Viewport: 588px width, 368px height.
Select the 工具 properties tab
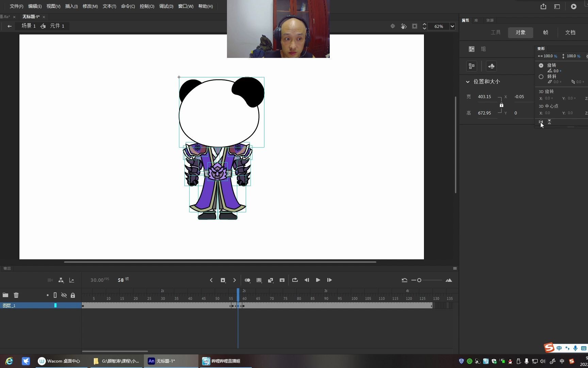pos(495,32)
